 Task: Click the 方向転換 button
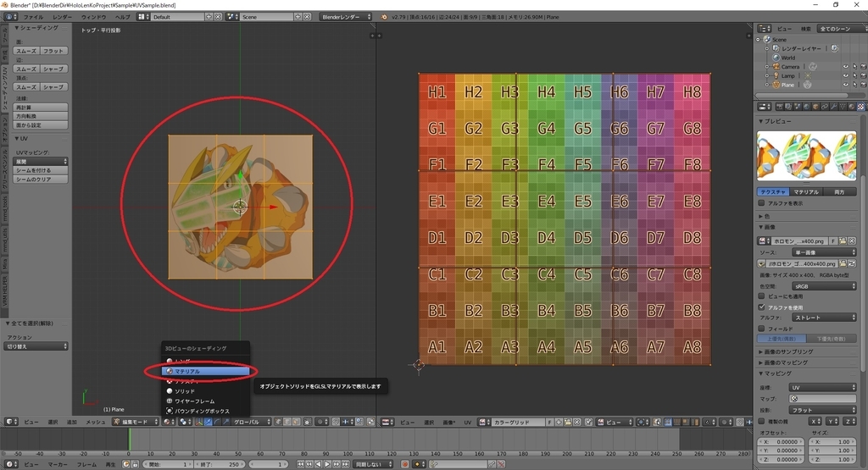coord(41,116)
